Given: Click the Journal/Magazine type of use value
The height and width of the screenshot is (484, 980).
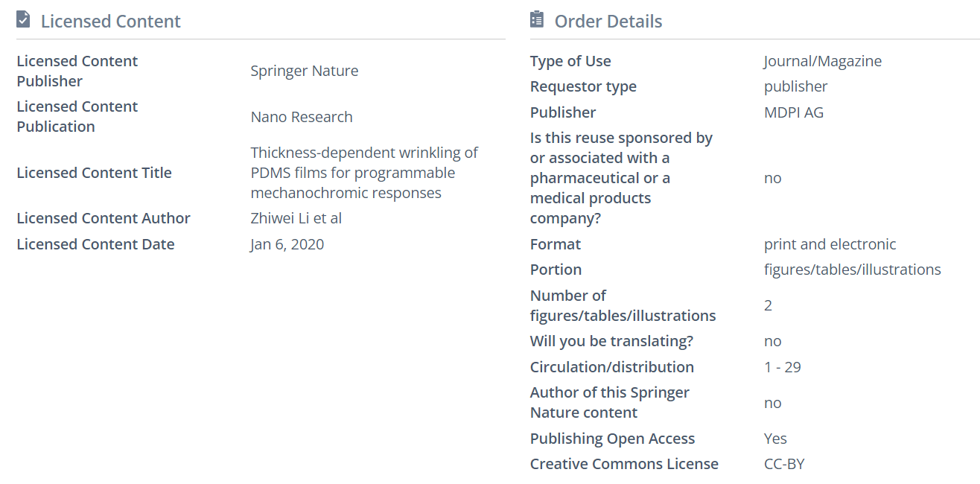Looking at the screenshot, I should 822,61.
